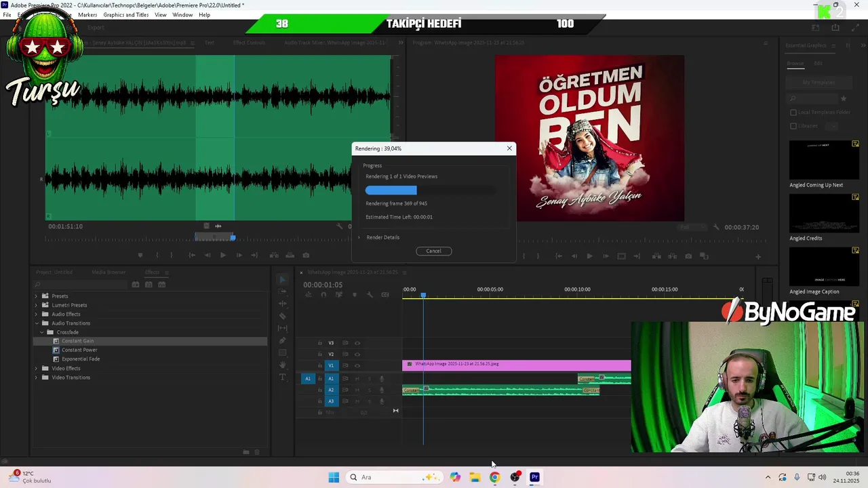Screen dimensions: 868x488
Task: Toggle the Libraries checkbox in Essential Graphics
Action: coord(793,126)
